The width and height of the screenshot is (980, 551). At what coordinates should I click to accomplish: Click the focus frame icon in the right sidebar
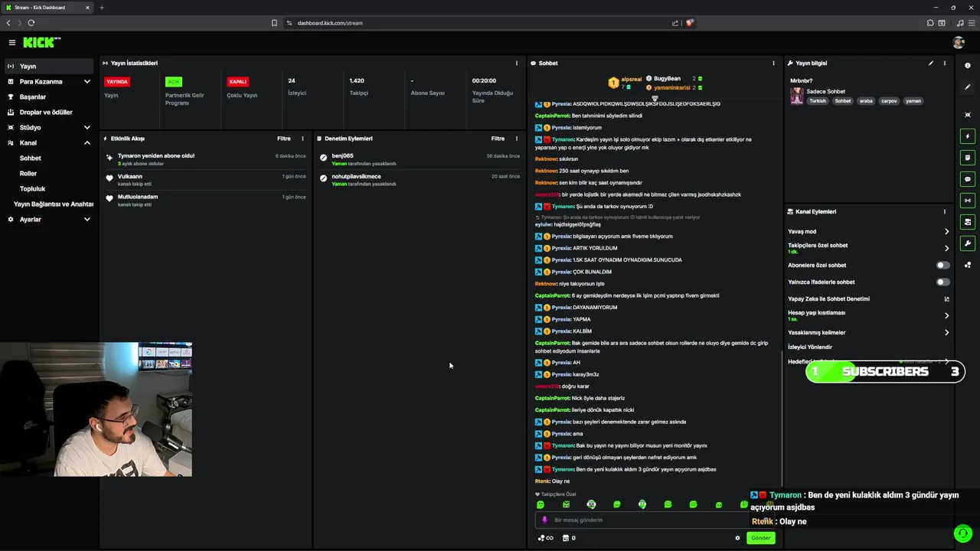click(968, 115)
